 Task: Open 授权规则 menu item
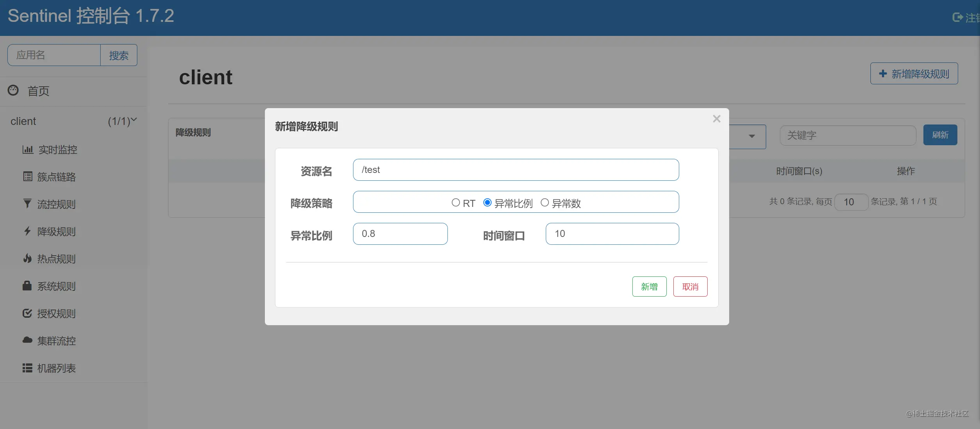click(57, 313)
